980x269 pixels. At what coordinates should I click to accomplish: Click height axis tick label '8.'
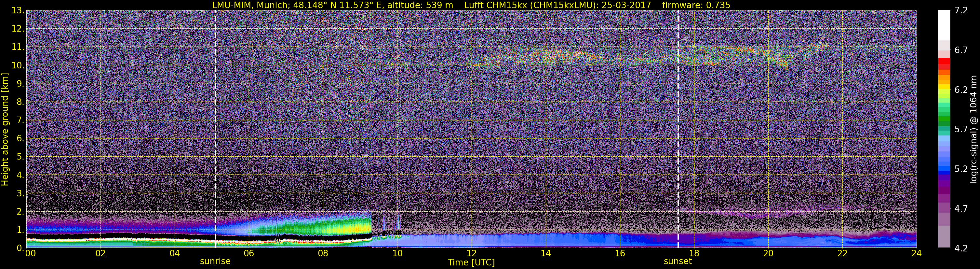click(20, 102)
